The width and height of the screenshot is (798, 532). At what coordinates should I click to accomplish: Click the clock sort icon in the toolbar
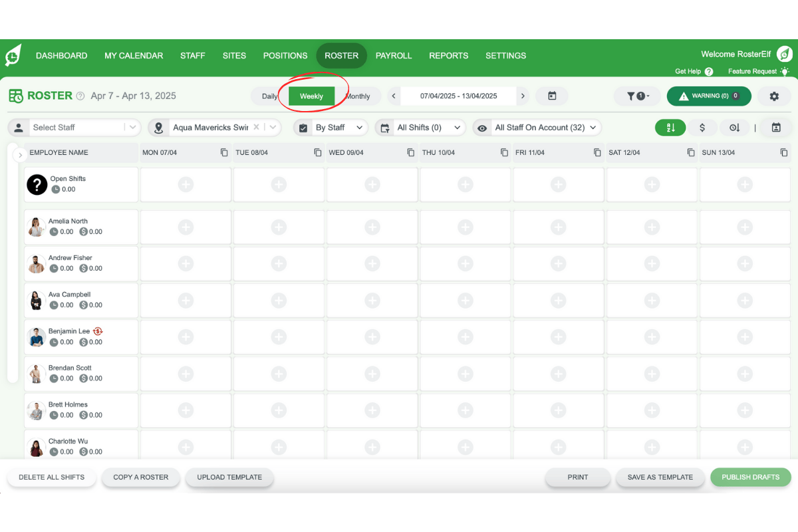point(734,127)
